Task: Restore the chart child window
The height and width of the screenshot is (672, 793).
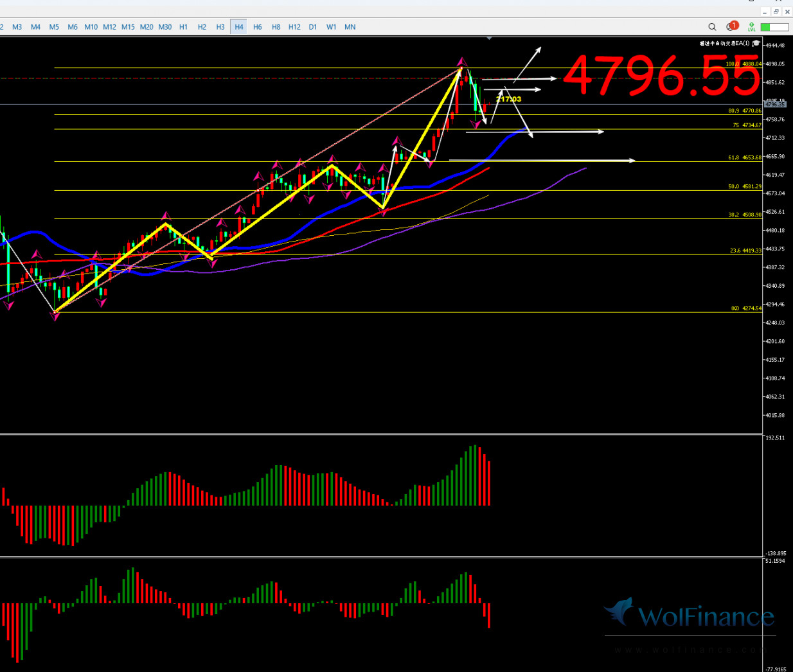Action: pyautogui.click(x=776, y=12)
